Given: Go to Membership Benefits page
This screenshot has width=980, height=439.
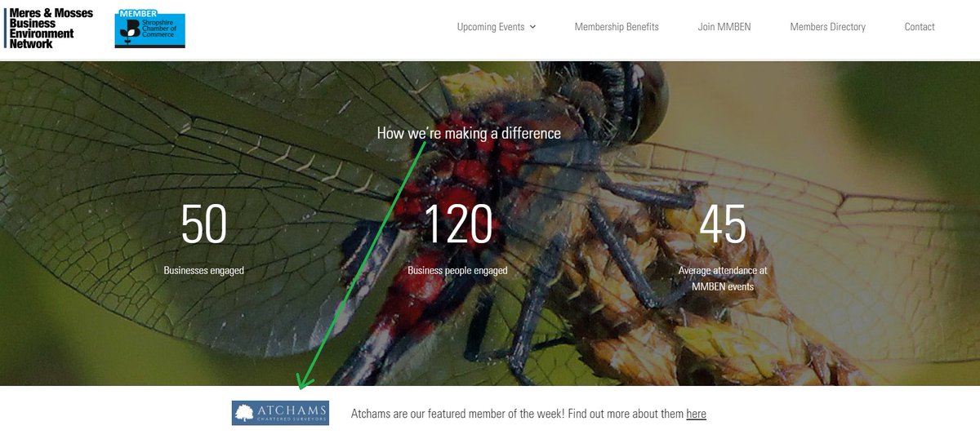Looking at the screenshot, I should point(617,27).
